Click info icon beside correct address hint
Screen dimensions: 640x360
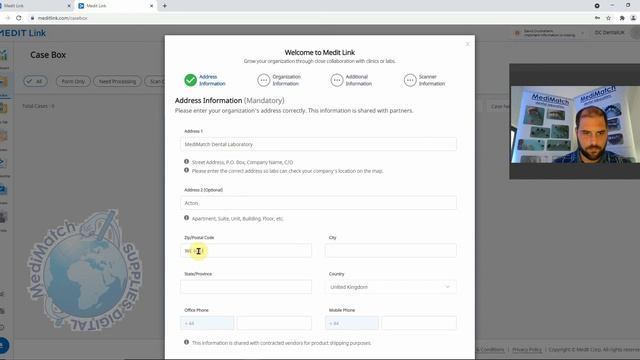(x=187, y=170)
